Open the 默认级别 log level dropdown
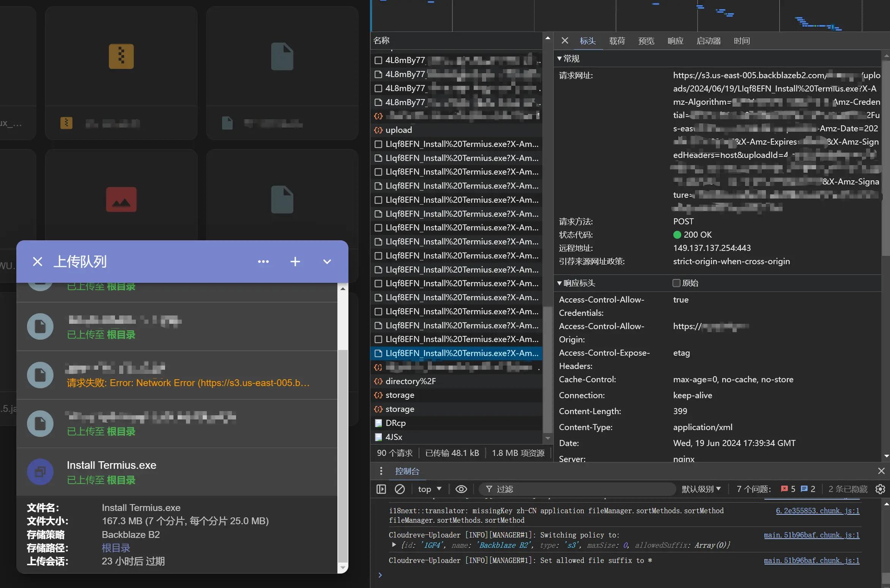 (701, 489)
